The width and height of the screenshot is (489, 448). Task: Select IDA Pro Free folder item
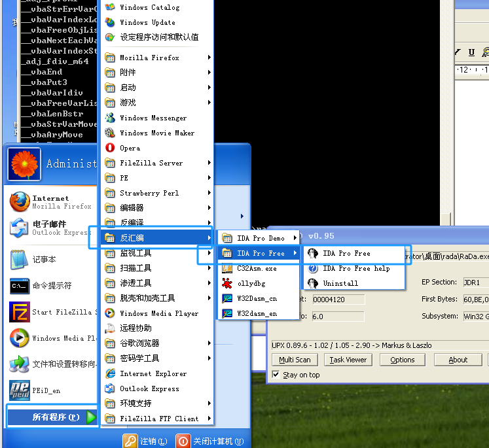pos(258,253)
